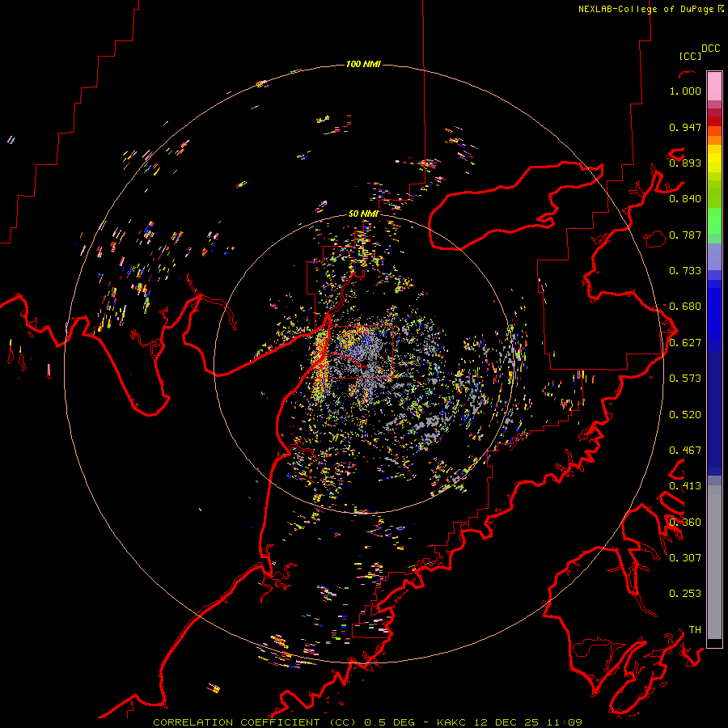Image resolution: width=728 pixels, height=728 pixels.
Task: Click the 0.893 legend value
Action: [685, 163]
